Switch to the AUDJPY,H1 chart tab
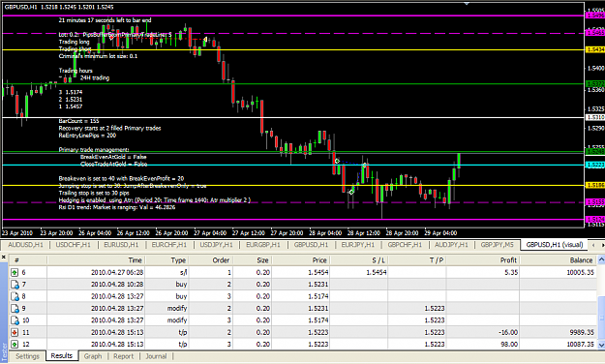The height and width of the screenshot is (364, 605). click(451, 245)
